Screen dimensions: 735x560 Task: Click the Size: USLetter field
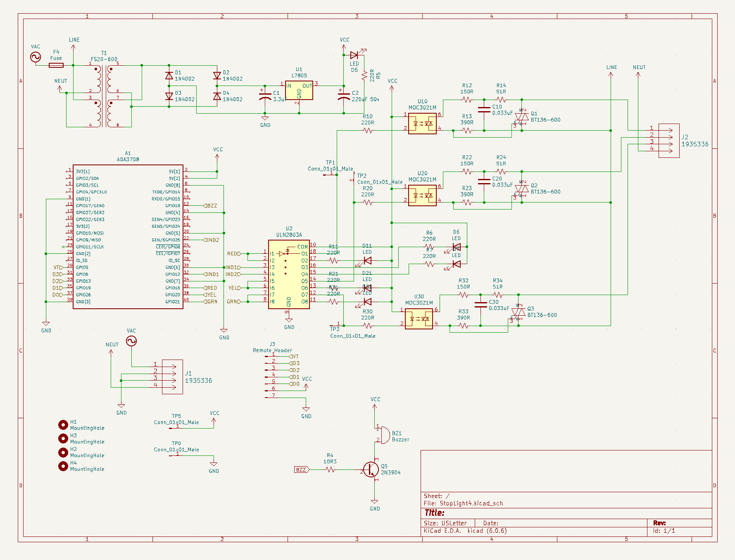coord(445,523)
